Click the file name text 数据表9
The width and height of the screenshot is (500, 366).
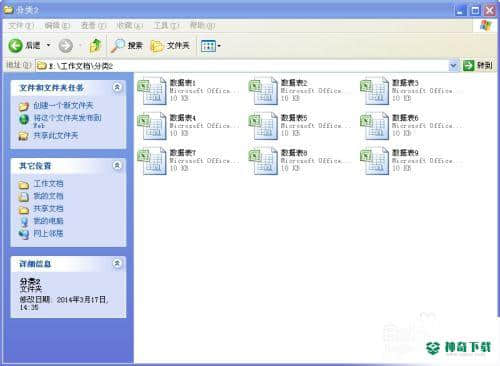pos(405,152)
